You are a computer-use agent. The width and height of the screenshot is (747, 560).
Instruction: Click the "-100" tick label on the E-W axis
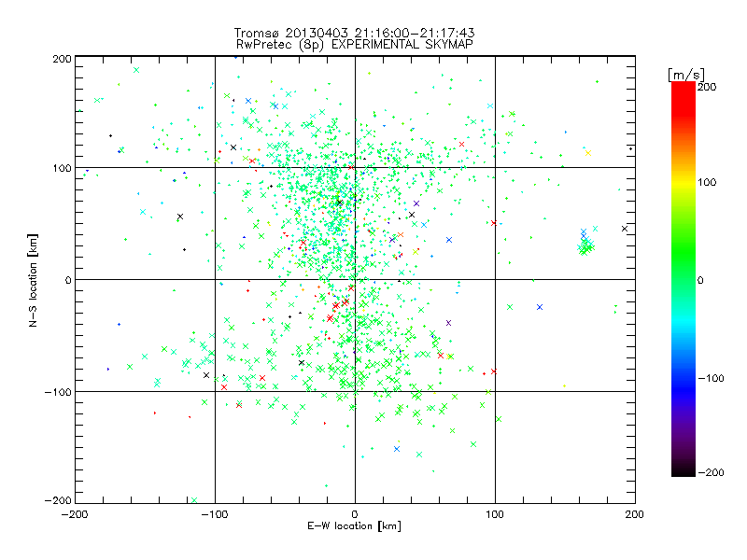click(x=215, y=514)
